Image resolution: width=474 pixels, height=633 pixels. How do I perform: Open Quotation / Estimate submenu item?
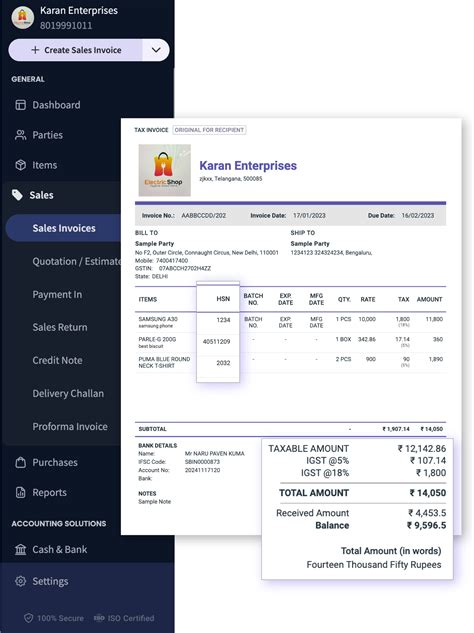76,262
